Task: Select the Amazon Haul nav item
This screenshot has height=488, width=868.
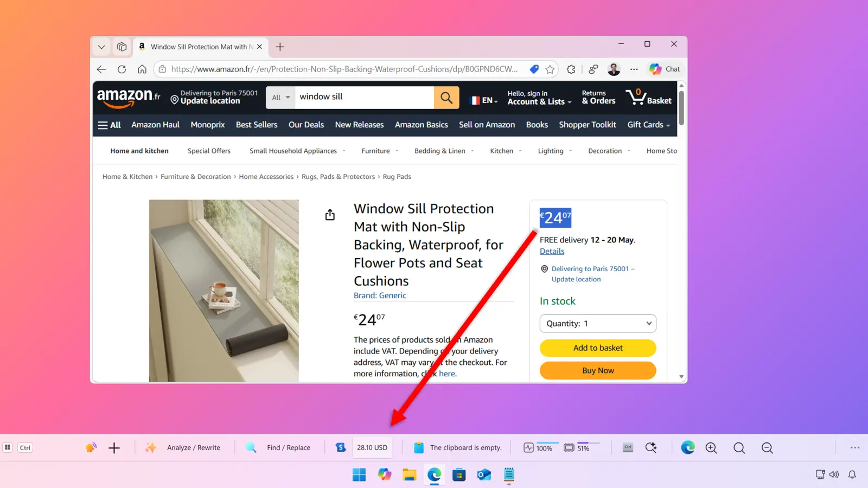Action: [155, 125]
